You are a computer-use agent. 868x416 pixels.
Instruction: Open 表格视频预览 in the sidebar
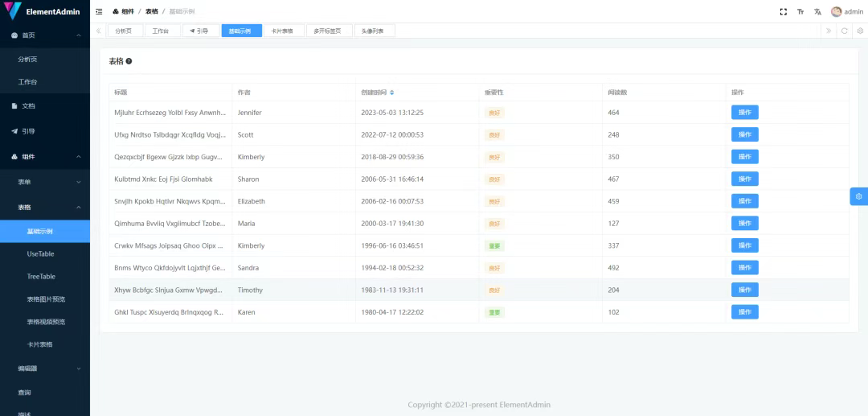coord(45,322)
